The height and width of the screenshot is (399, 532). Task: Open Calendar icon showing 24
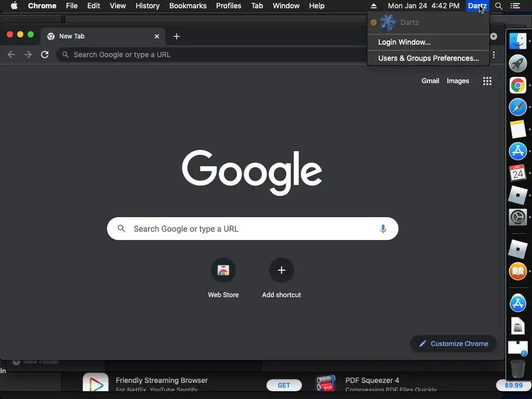pyautogui.click(x=518, y=173)
